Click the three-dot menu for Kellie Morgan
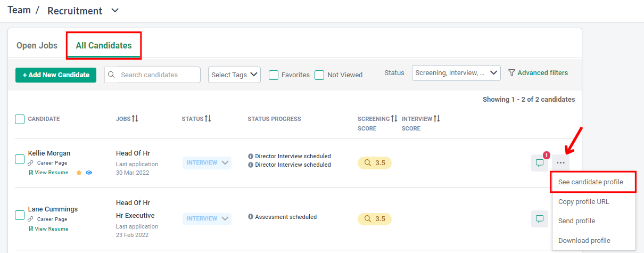644x253 pixels. point(560,163)
